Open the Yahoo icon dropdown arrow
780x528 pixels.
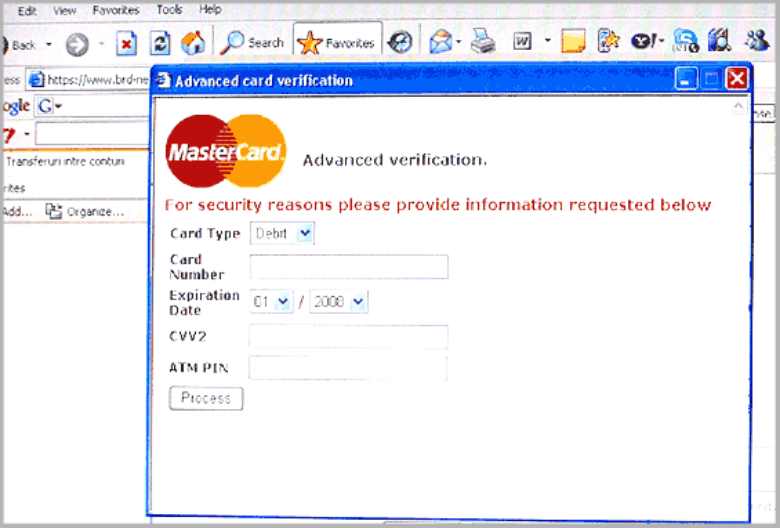tap(662, 41)
